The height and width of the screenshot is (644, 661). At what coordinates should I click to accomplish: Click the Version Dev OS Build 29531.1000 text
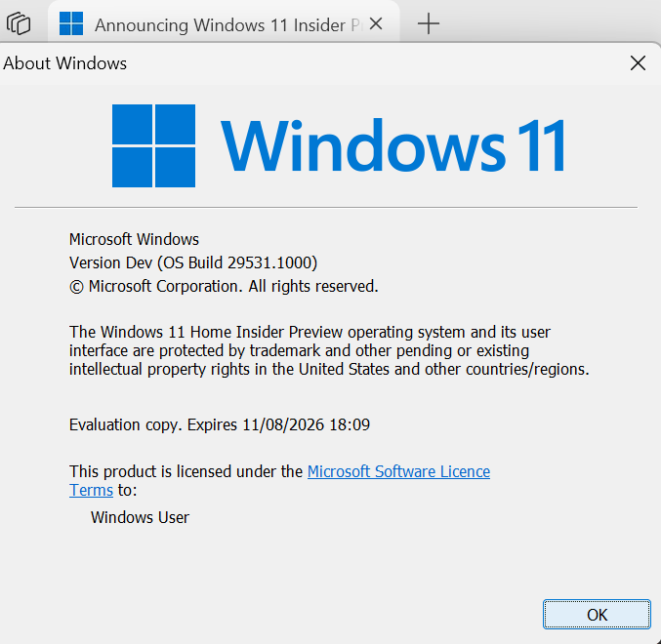tap(193, 262)
